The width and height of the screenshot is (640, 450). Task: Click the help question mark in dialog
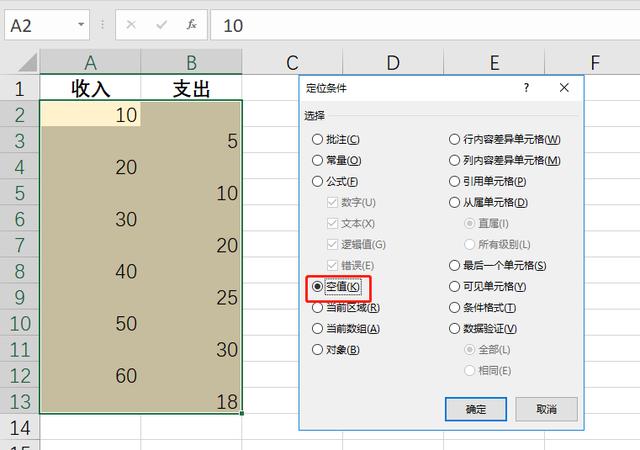click(x=526, y=88)
